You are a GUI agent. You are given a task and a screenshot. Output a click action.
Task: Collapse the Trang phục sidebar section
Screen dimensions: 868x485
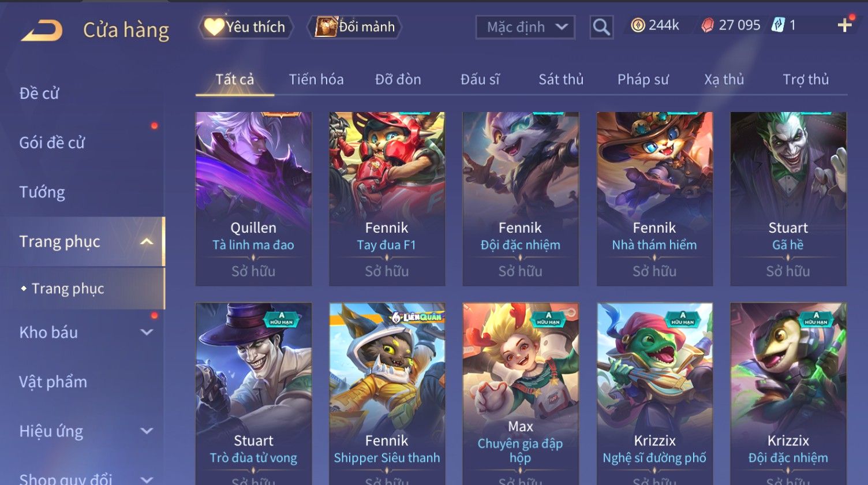(147, 241)
